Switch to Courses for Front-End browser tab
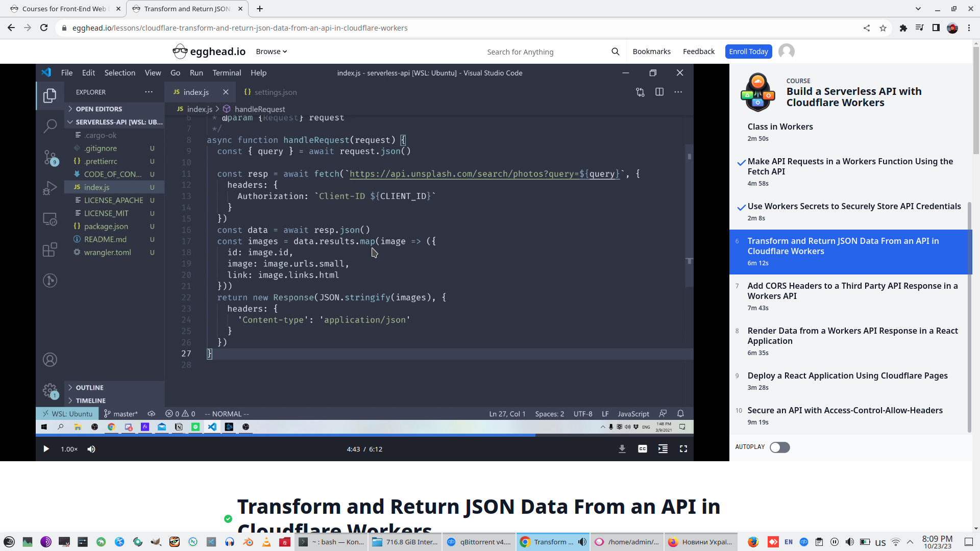Viewport: 980px width, 551px height. tap(64, 9)
